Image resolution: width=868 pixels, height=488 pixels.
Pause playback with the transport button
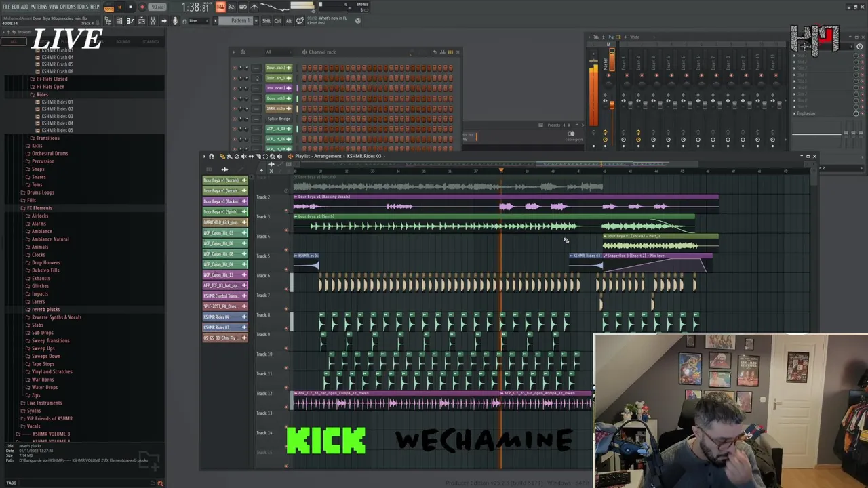pos(119,7)
